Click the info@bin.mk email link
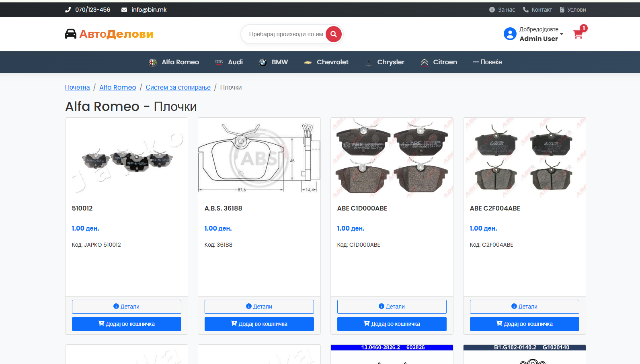The image size is (640, 364). point(144,10)
